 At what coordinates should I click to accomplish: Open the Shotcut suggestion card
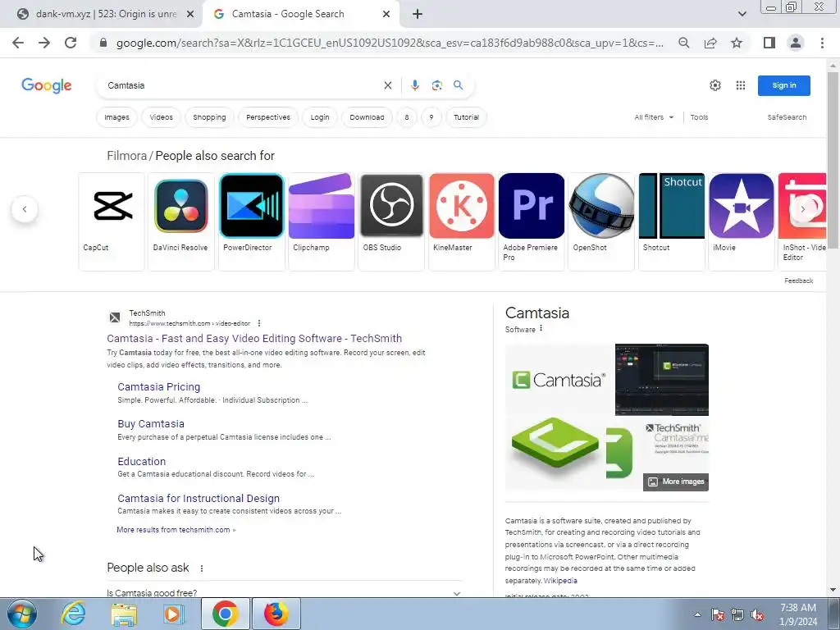(671, 221)
